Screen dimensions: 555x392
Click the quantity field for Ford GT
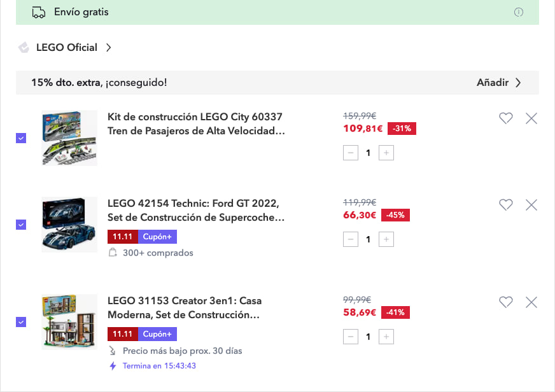(368, 239)
